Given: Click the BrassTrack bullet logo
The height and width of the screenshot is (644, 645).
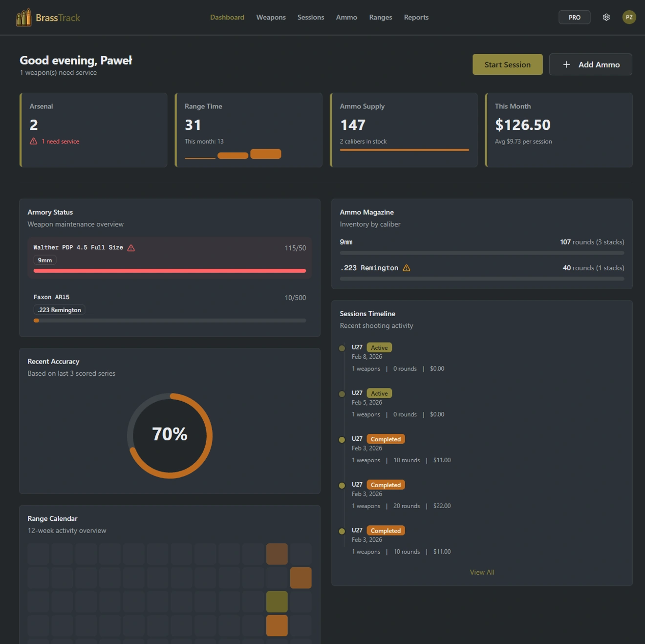Looking at the screenshot, I should click(x=23, y=17).
